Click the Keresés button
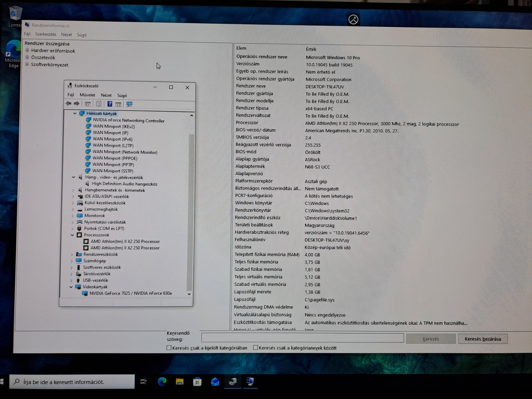Image resolution: width=532 pixels, height=399 pixels. pyautogui.click(x=431, y=339)
